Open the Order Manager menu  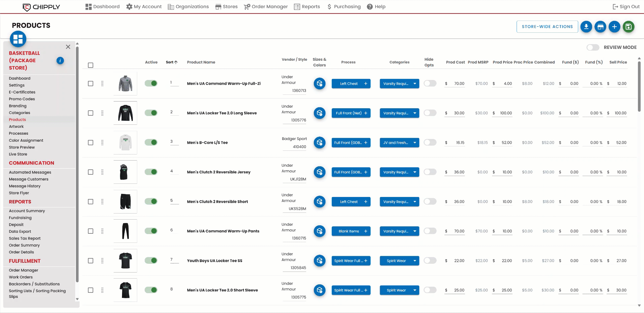[x=266, y=7]
